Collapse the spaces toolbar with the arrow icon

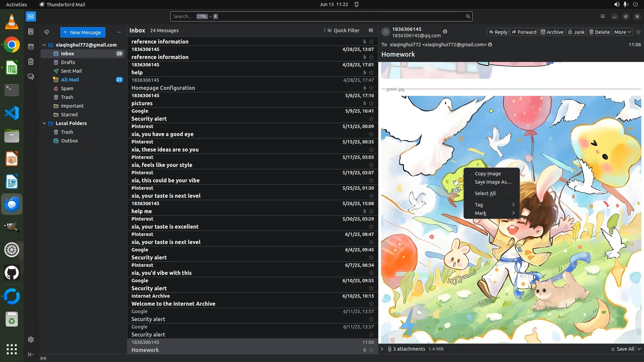click(31, 354)
